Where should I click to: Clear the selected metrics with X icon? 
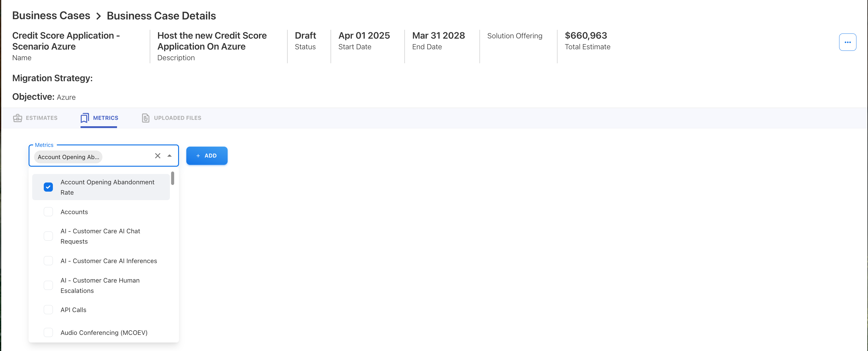[x=158, y=156]
